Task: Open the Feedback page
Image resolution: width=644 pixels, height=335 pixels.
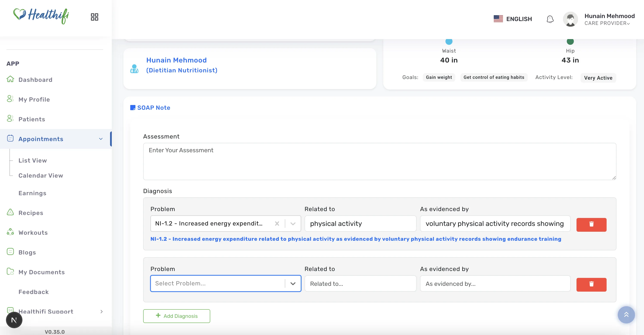Action: pyautogui.click(x=34, y=292)
